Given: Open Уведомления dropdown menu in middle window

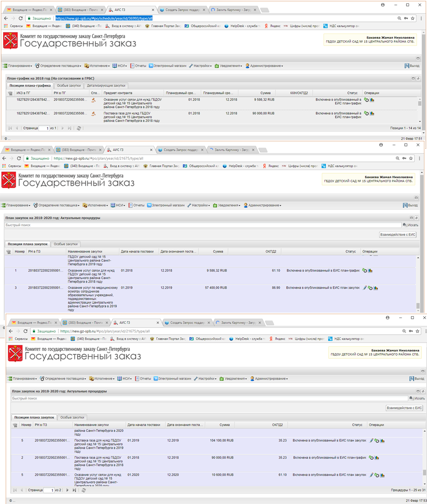Looking at the screenshot, I should pos(227,205).
